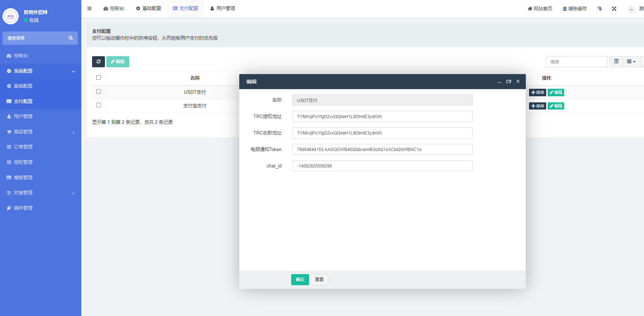Screen dimensions: 644x316
Task: Check the 支付宝支付 row checkbox
Action: 98,105
